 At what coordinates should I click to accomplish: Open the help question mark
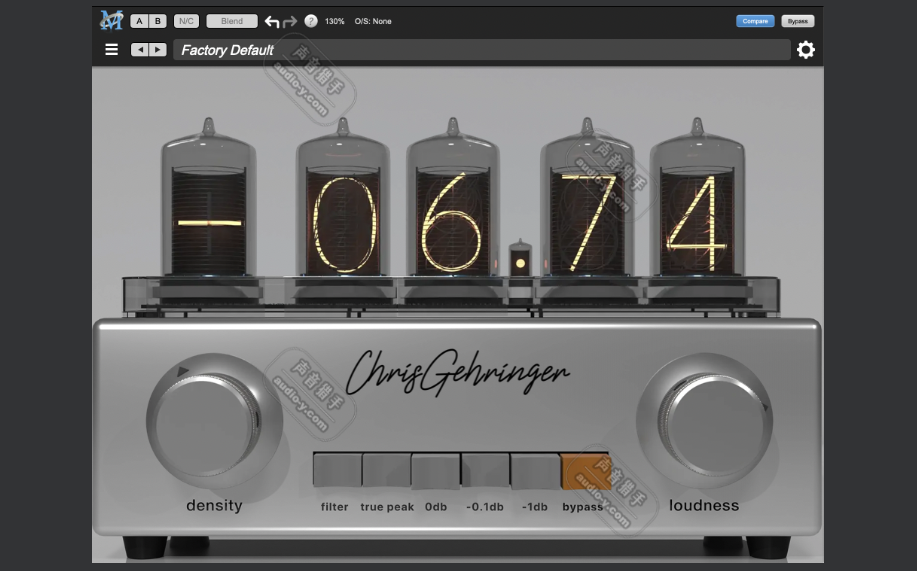[311, 21]
